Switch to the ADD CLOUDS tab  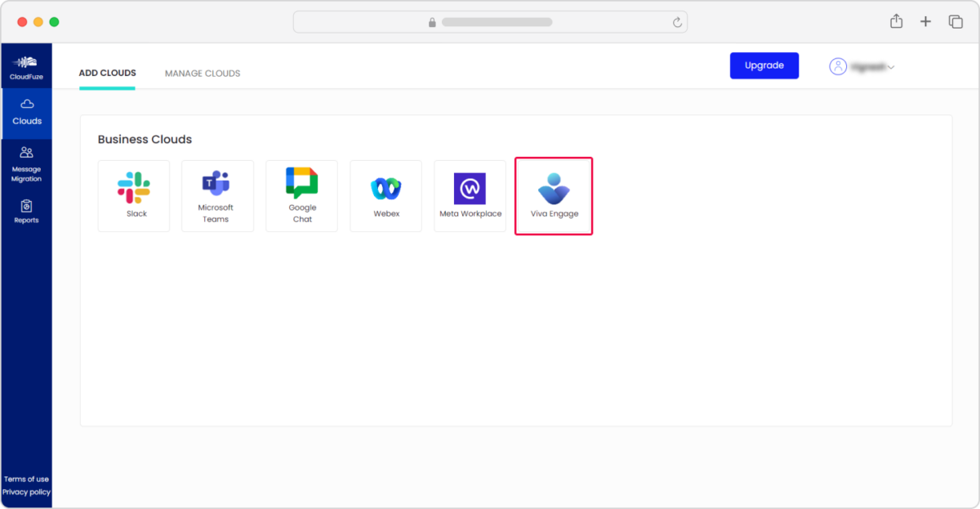(106, 73)
